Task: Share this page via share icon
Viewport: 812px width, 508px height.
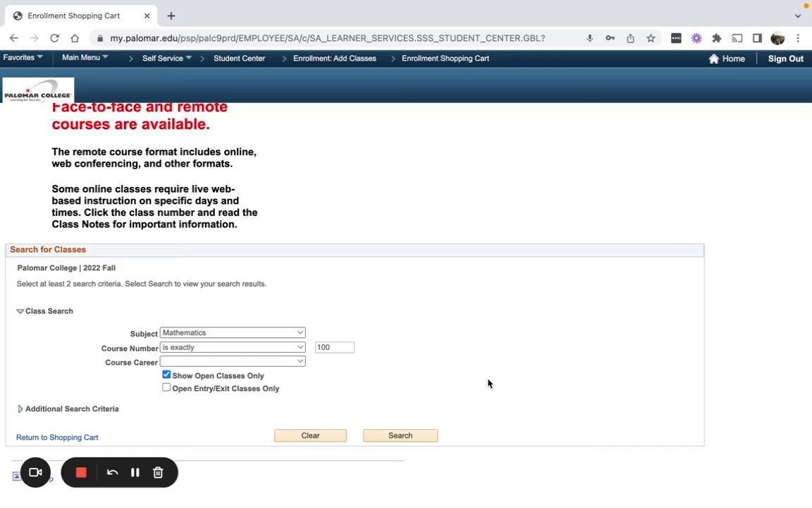Action: tap(630, 38)
